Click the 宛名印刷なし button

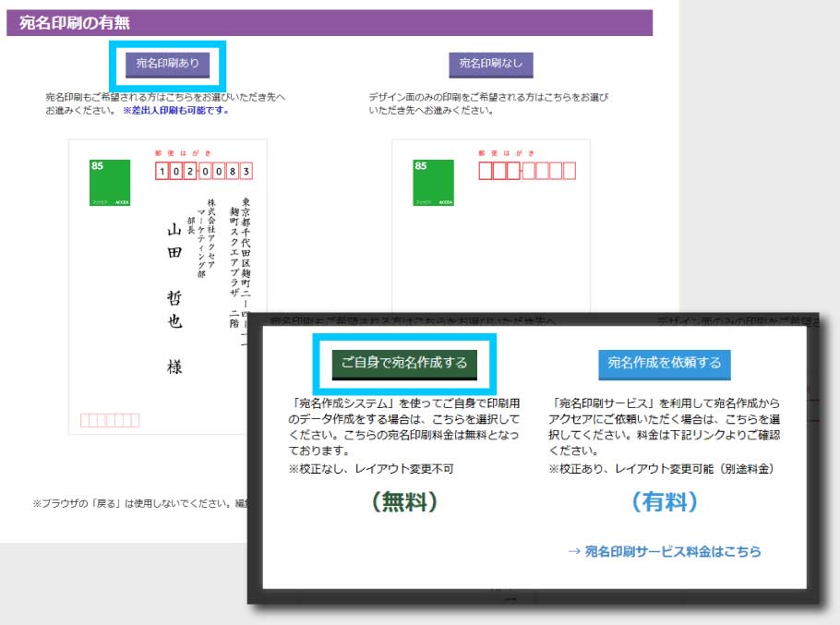coord(490,64)
